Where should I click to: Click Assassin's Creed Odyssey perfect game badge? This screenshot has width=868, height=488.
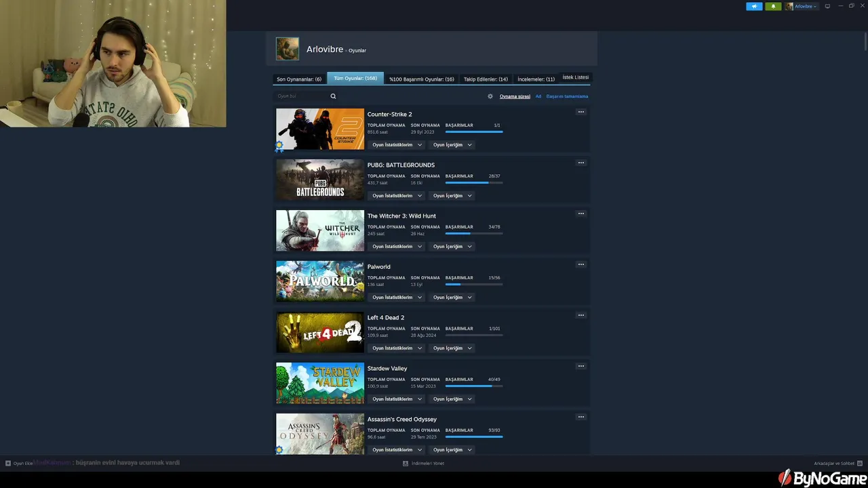[279, 450]
